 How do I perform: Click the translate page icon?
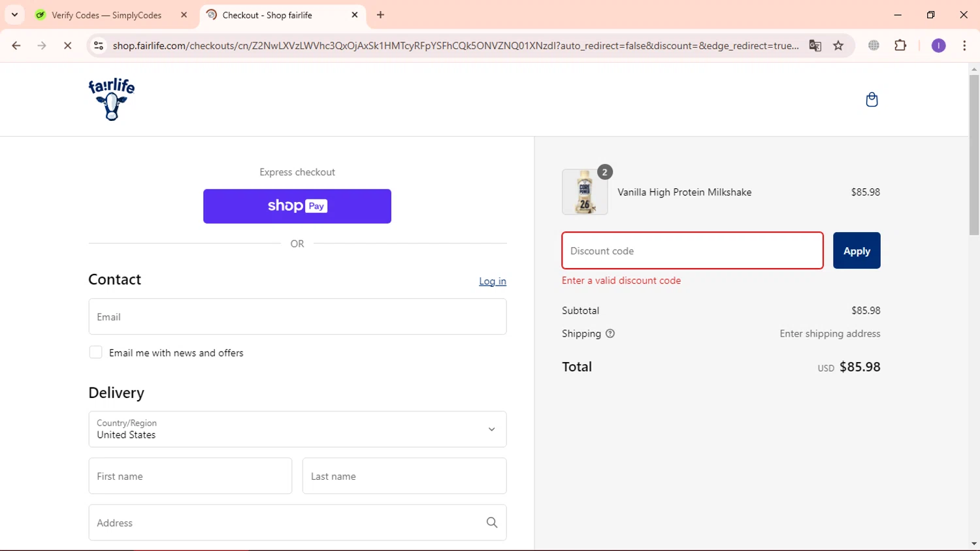click(x=815, y=46)
